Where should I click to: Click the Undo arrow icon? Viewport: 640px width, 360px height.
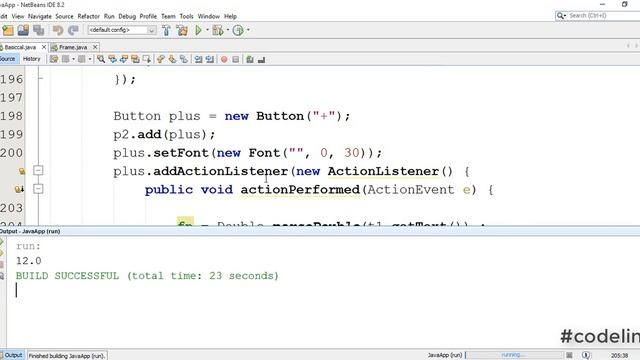(x=58, y=30)
